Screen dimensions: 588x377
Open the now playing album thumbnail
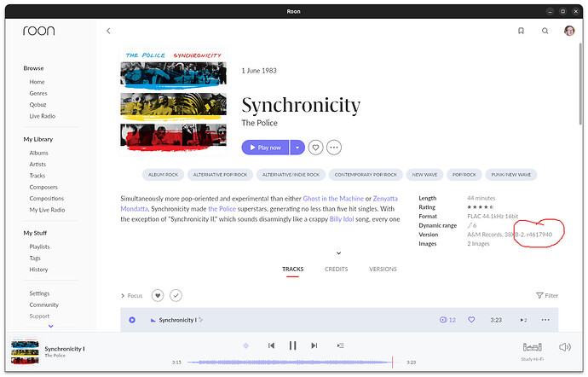click(25, 352)
